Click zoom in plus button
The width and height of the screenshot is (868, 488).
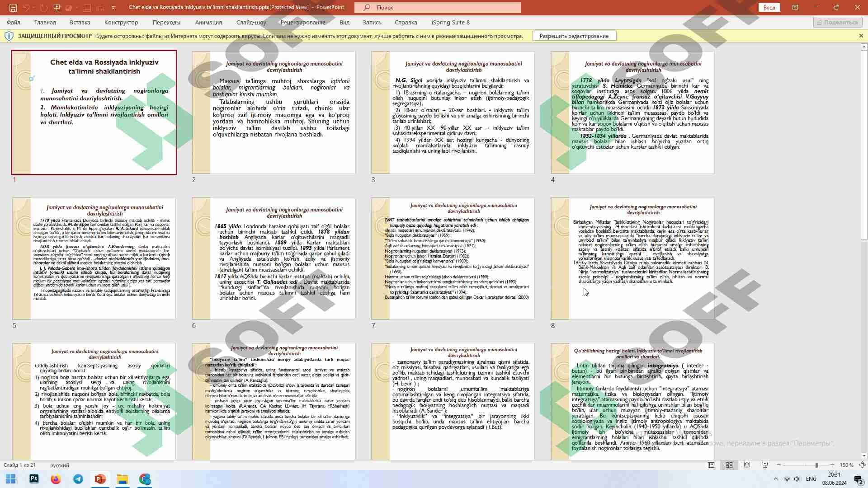(832, 465)
